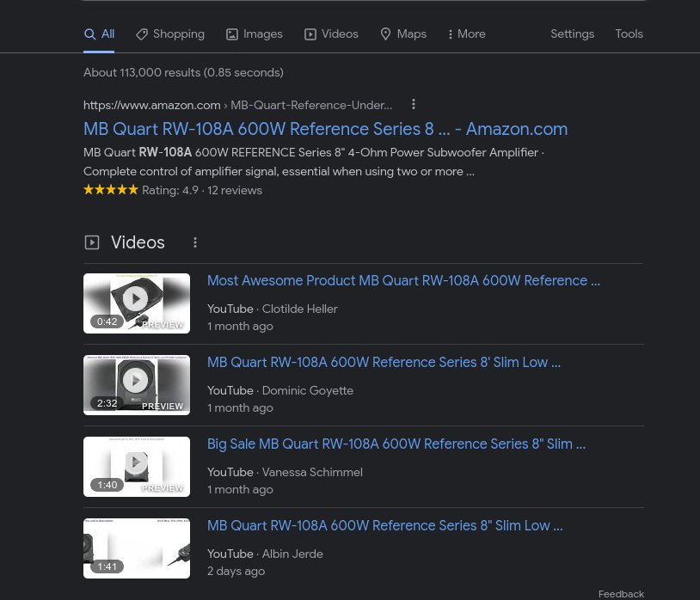Switch to the Shopping tab
Viewport: 700px width, 600px height.
pyautogui.click(x=170, y=34)
